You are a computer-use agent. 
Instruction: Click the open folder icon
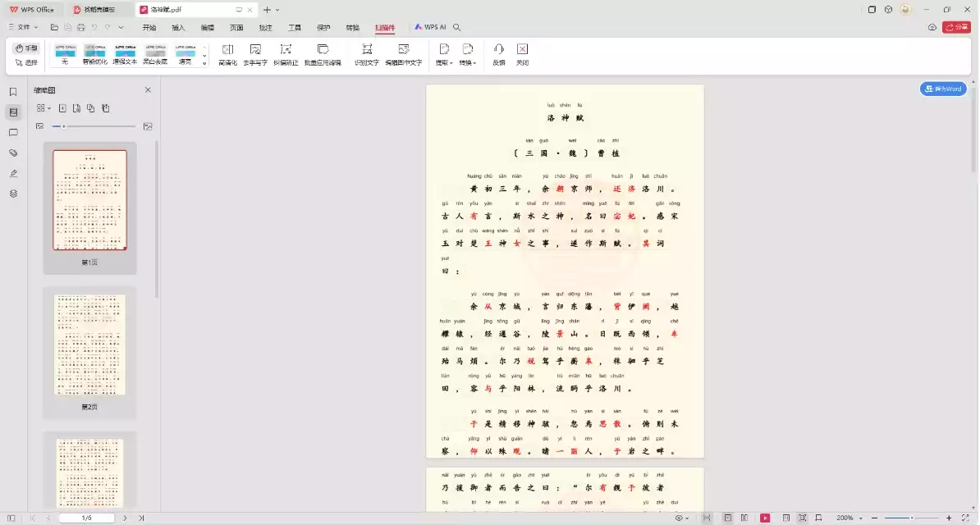point(54,28)
